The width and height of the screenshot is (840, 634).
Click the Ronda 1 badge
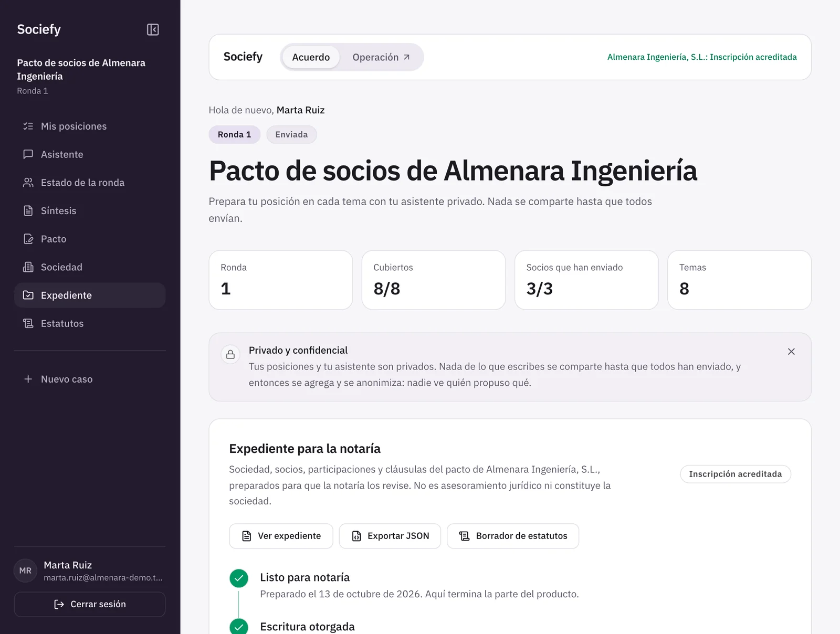(x=234, y=134)
